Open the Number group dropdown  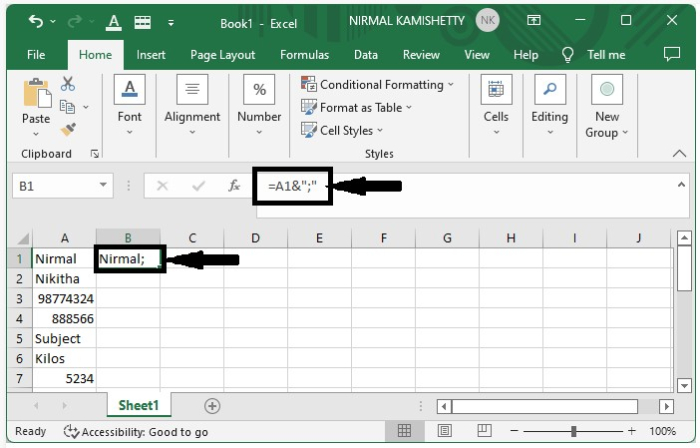tap(259, 105)
